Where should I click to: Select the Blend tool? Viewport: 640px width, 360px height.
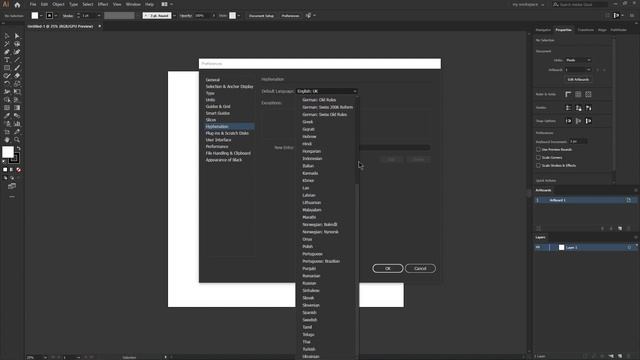coord(17,116)
